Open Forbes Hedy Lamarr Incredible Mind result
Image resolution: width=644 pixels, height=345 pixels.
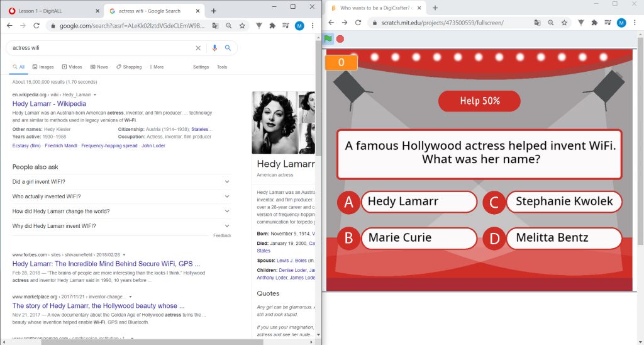(x=106, y=264)
